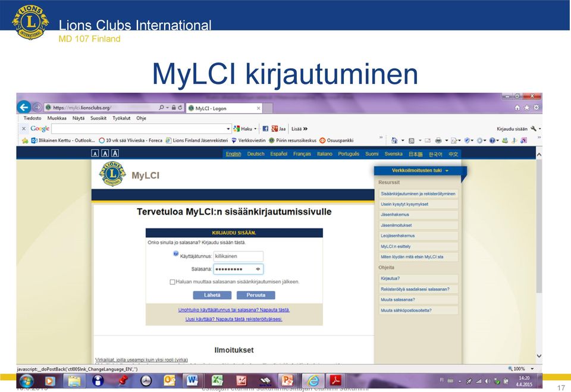Open the address bar search magnifier
Screen dimensions: 571x392
tap(161, 108)
